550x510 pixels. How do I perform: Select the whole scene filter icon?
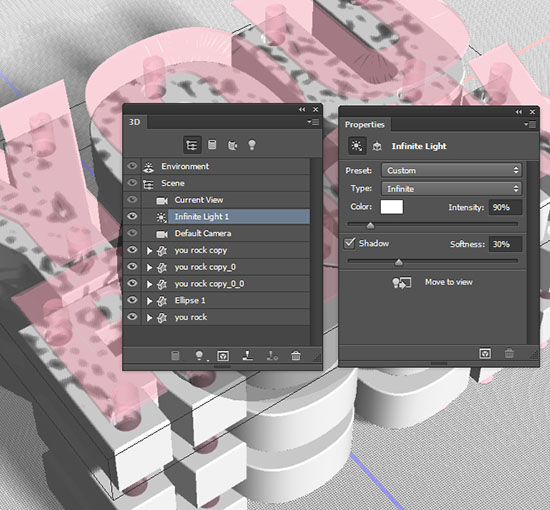click(192, 145)
